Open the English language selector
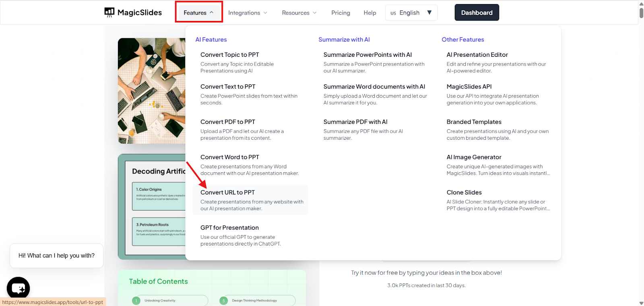Screen dimensions: 644x306 pos(411,13)
